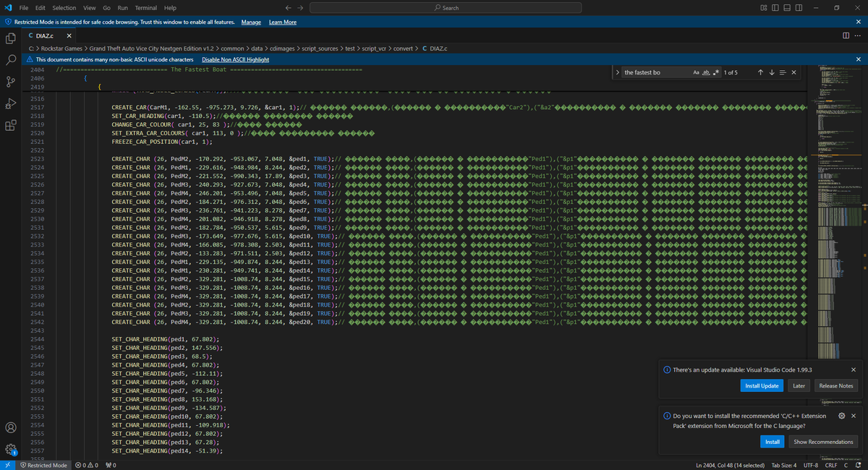
Task: Click the Install Update button
Action: [762, 385]
